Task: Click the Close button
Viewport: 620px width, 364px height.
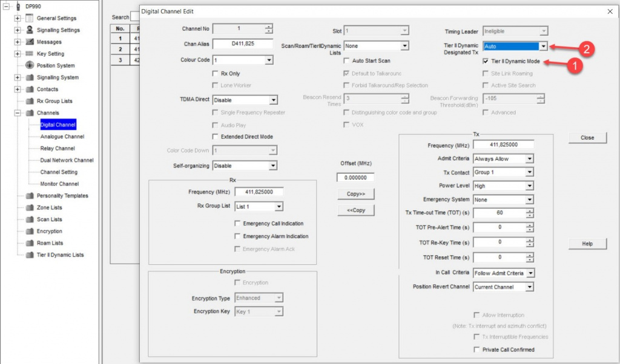Action: click(587, 138)
